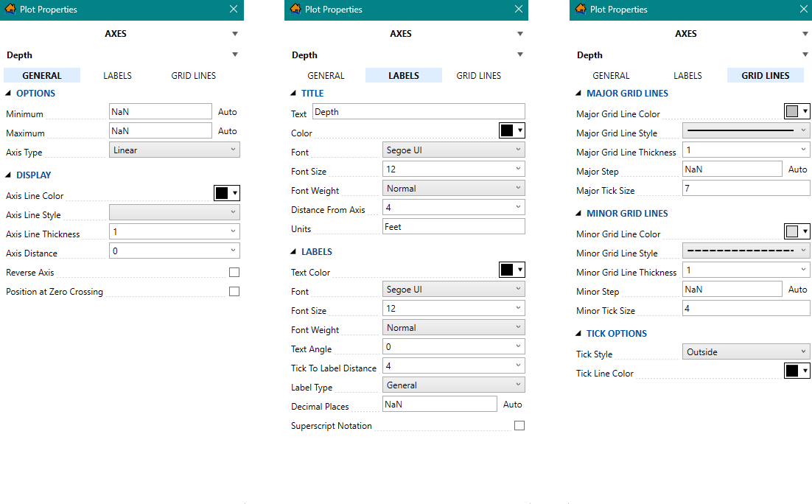Image resolution: width=812 pixels, height=504 pixels.
Task: Enable the Reverse Axis checkbox
Action: point(234,273)
